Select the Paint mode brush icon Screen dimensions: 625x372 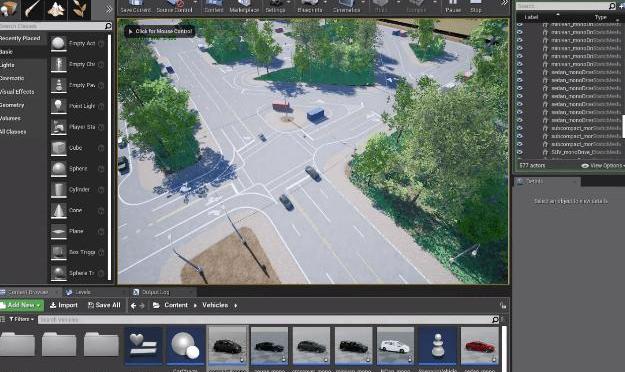[32, 9]
